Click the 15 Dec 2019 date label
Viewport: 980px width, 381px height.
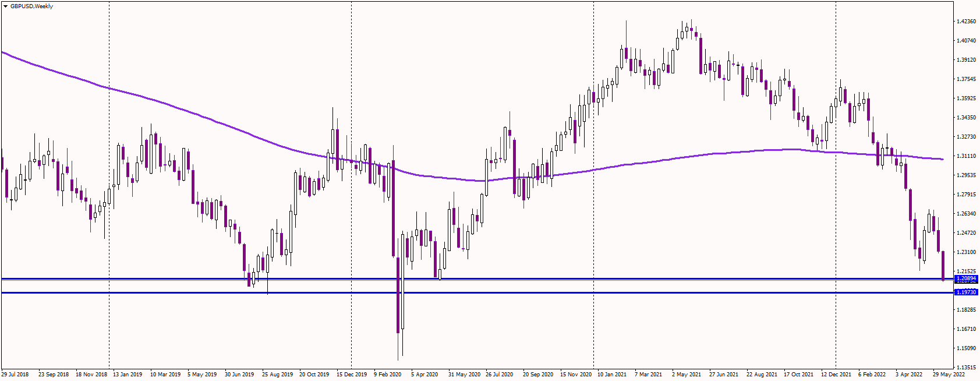352,375
